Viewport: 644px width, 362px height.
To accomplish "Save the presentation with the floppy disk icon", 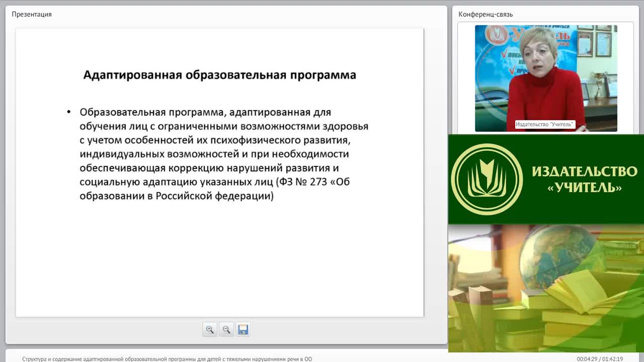I will point(243,329).
